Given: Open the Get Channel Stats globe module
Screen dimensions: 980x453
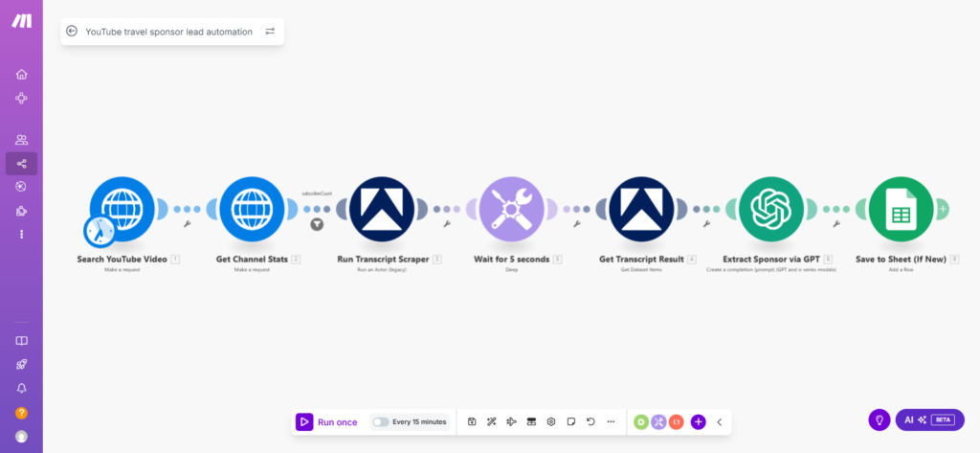Looking at the screenshot, I should pos(252,209).
